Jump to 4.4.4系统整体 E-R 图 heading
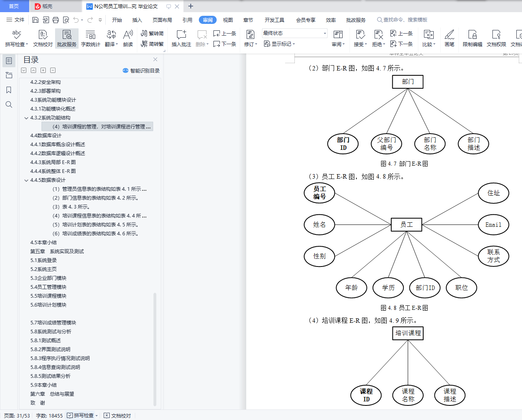522x420 pixels. (53, 171)
